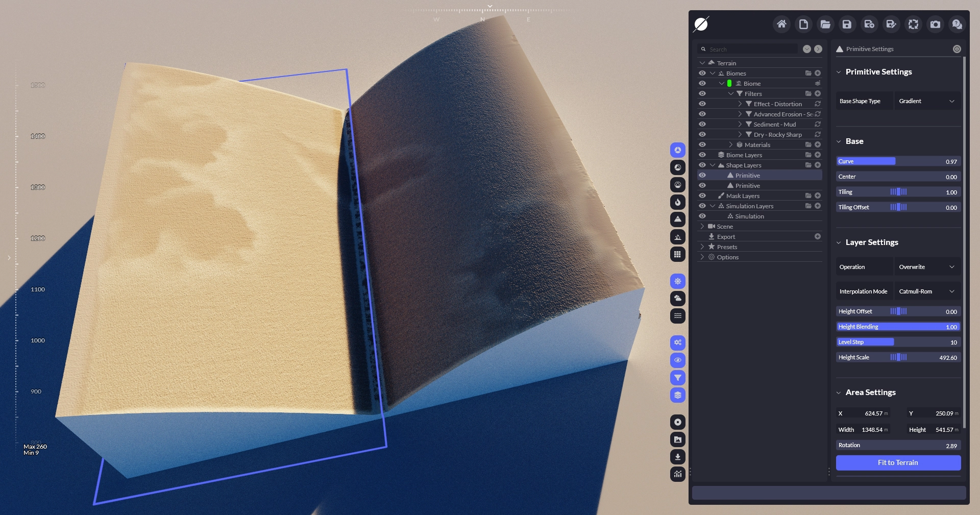Select the Sediment - Mud filter item
Image resolution: width=980 pixels, height=515 pixels.
[x=774, y=125]
